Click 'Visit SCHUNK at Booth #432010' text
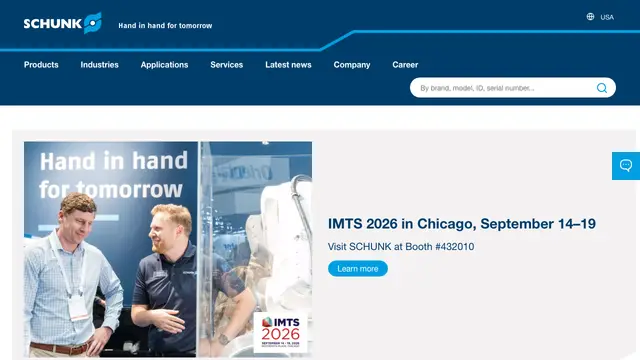The width and height of the screenshot is (640, 360). pos(401,247)
